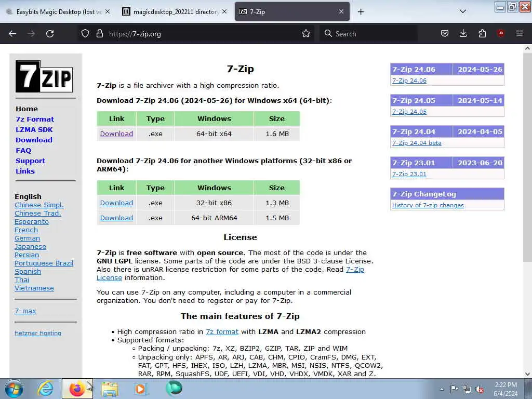Open Download page in sidebar
The width and height of the screenshot is (532, 399).
[x=34, y=140]
